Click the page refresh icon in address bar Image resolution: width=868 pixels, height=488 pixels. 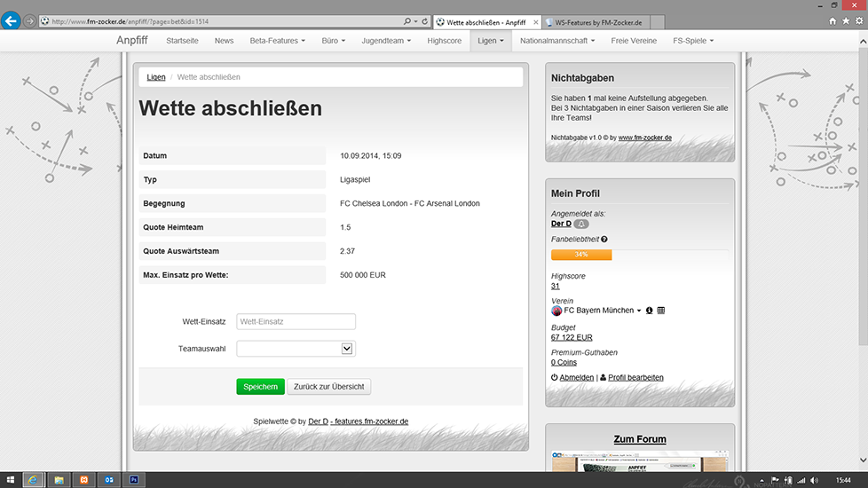(x=425, y=20)
